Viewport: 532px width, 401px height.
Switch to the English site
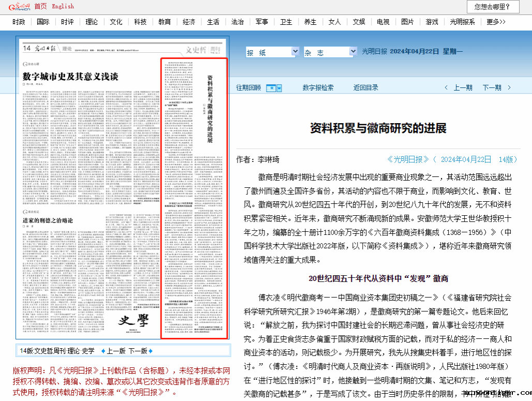click(x=63, y=6)
